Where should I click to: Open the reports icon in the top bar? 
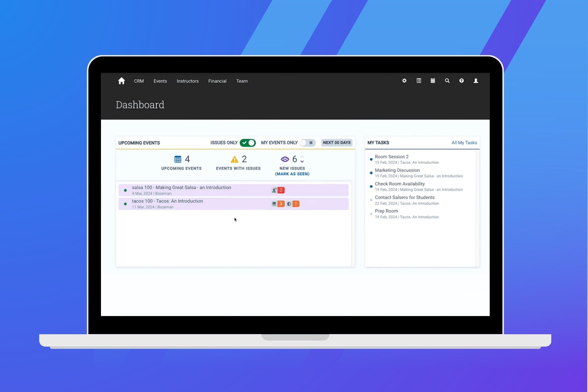[x=418, y=81]
